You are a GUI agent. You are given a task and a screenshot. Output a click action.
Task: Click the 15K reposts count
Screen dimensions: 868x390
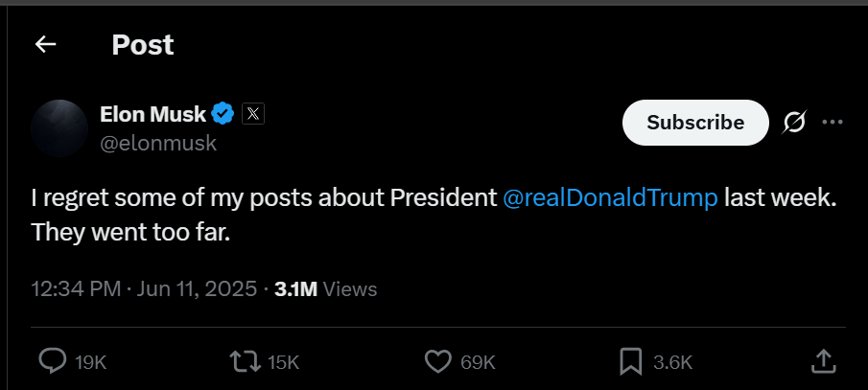coord(284,362)
